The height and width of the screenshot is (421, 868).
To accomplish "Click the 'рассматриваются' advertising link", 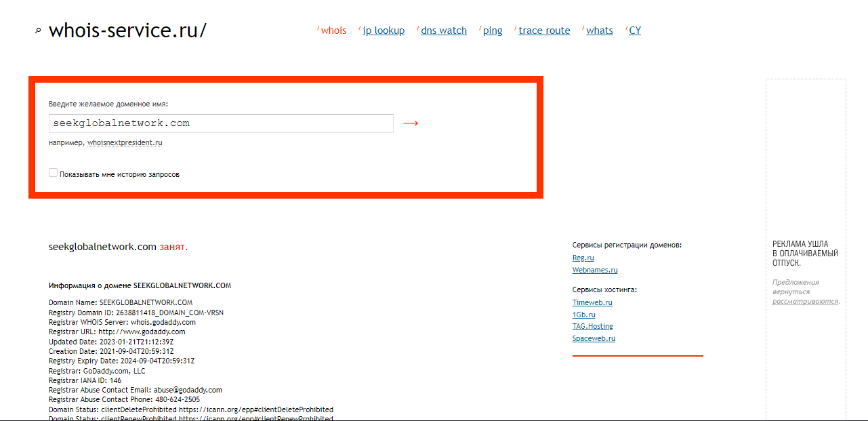I will pos(805,301).
